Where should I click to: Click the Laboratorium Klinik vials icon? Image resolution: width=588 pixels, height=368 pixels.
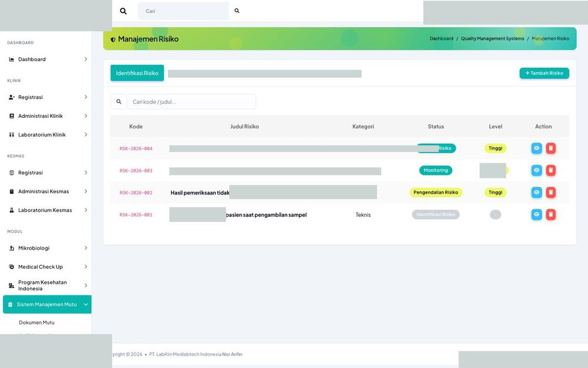point(12,135)
